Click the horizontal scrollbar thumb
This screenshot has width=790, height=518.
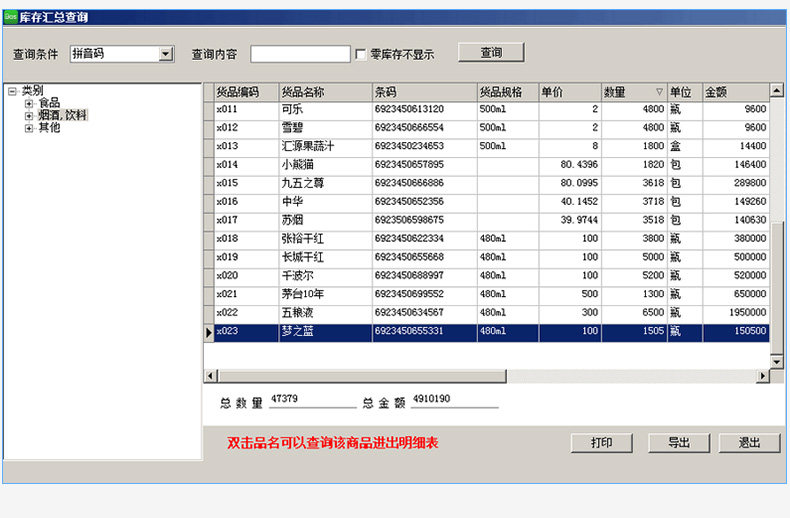362,376
